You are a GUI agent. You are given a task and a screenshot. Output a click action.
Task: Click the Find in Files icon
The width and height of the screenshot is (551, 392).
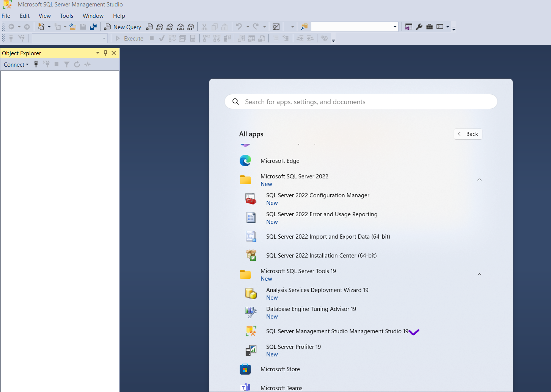[x=304, y=27]
